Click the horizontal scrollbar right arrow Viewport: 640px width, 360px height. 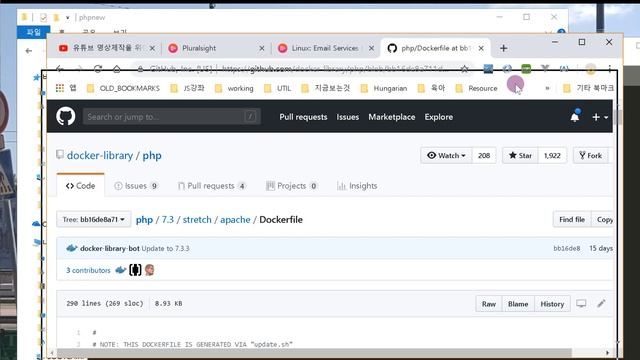[x=607, y=353]
